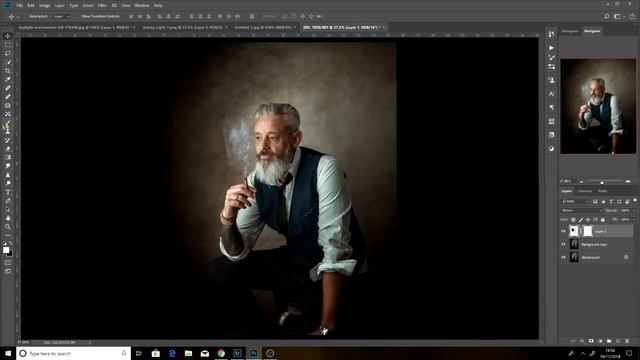The height and width of the screenshot is (360, 640).
Task: Switch to the Layers panel tab
Action: coord(567,191)
